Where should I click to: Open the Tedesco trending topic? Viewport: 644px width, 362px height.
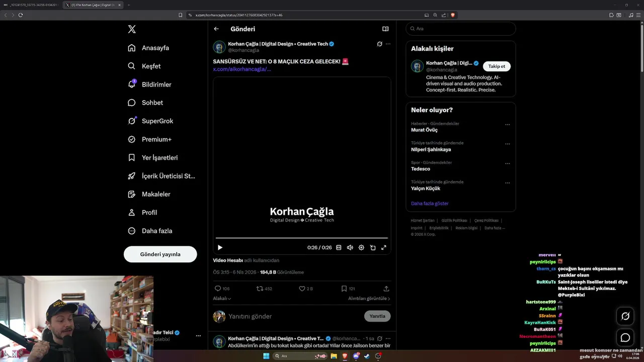click(x=421, y=169)
